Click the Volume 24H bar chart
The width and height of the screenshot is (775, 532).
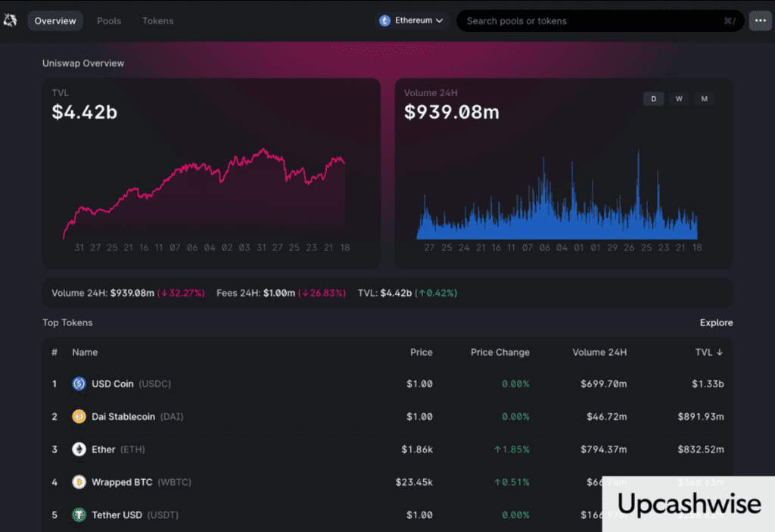coord(557,194)
